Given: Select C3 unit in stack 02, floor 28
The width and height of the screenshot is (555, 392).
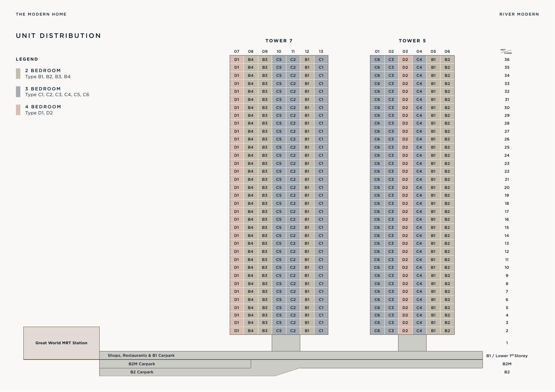Looking at the screenshot, I should coord(391,123).
